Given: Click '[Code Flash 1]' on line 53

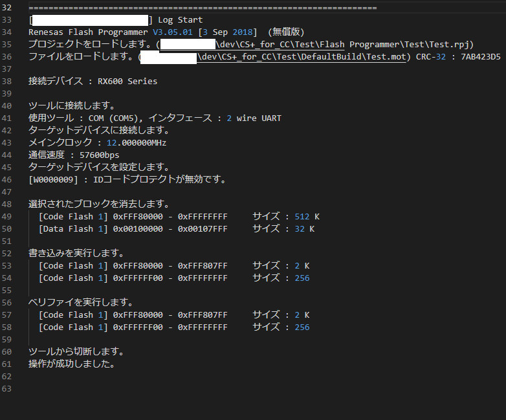Looking at the screenshot, I should 73,266.
